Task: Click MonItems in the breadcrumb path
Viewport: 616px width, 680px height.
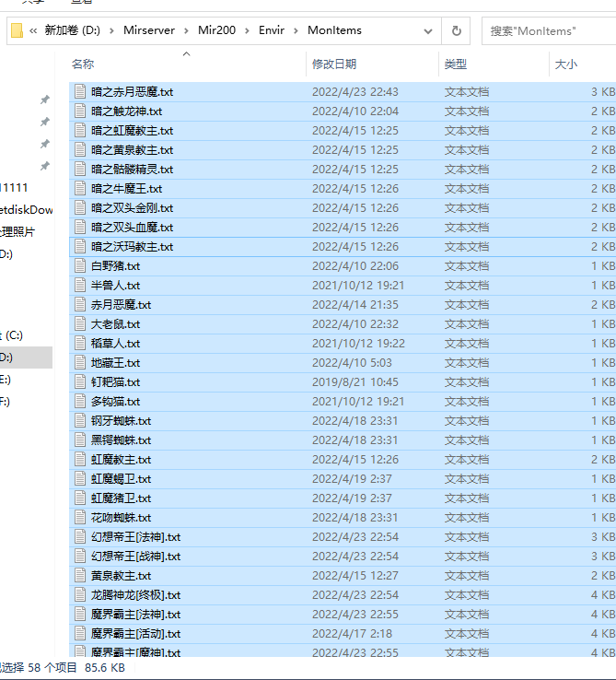Action: point(334,30)
